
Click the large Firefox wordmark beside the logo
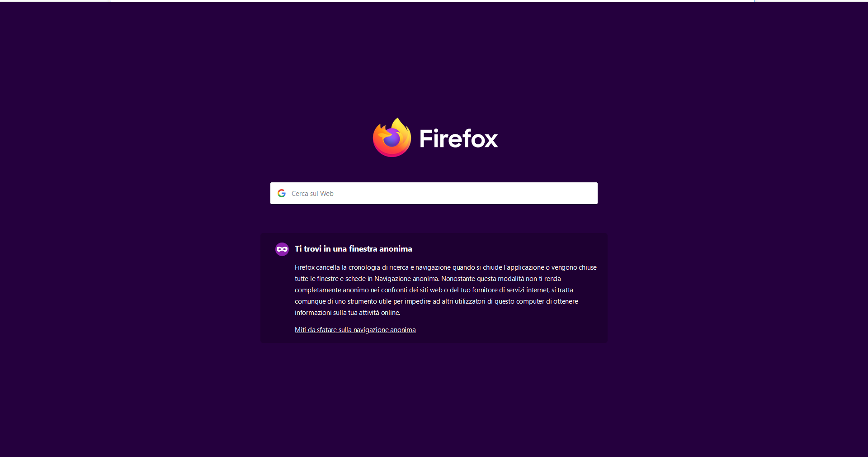pos(458,138)
